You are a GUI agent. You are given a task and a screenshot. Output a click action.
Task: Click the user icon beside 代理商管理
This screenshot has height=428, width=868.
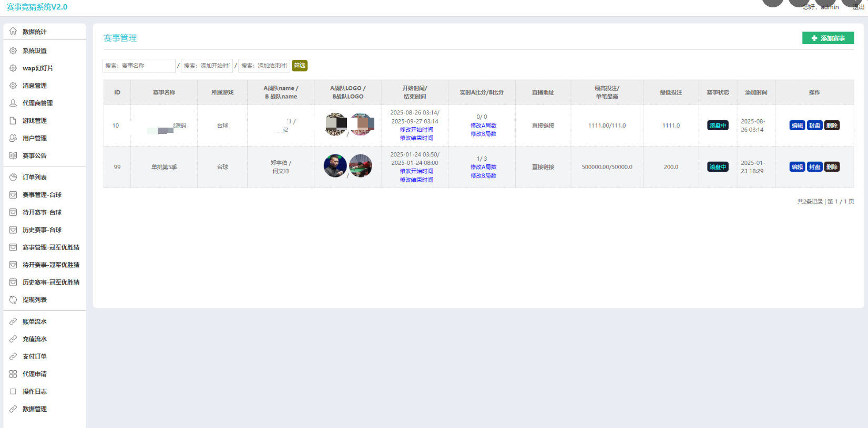tap(13, 103)
